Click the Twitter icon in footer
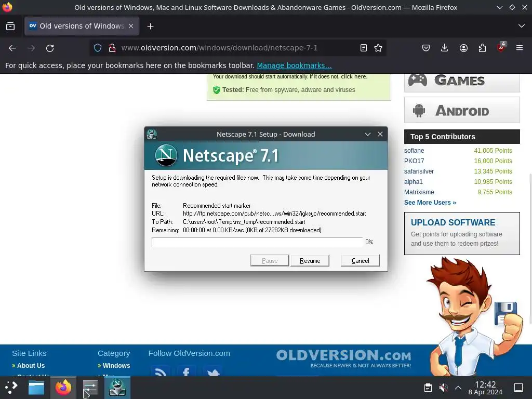 click(212, 371)
